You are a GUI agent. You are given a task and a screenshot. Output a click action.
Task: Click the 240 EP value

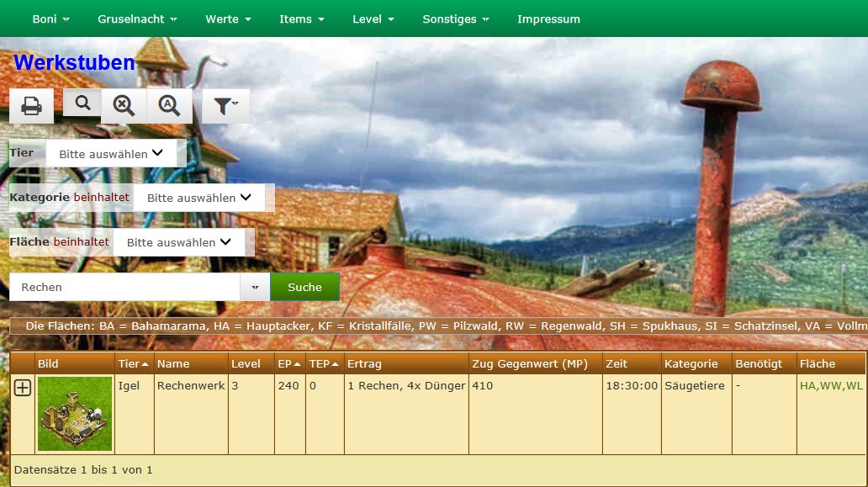click(x=288, y=386)
